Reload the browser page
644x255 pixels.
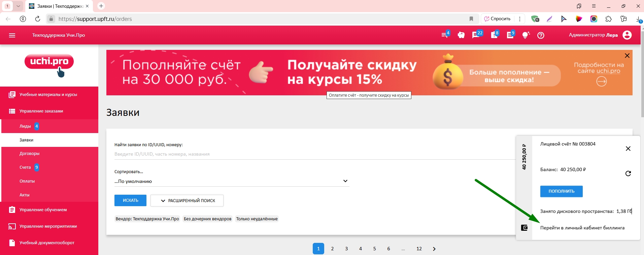click(x=37, y=19)
